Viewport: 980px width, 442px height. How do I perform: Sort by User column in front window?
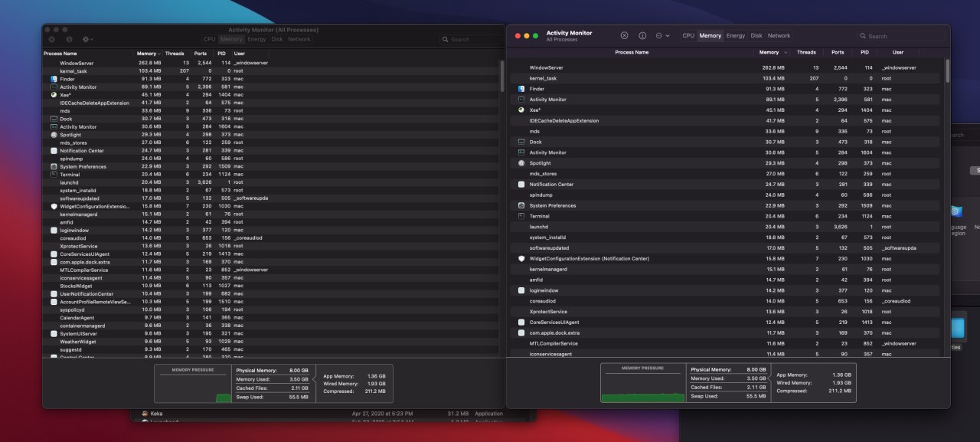(x=897, y=52)
